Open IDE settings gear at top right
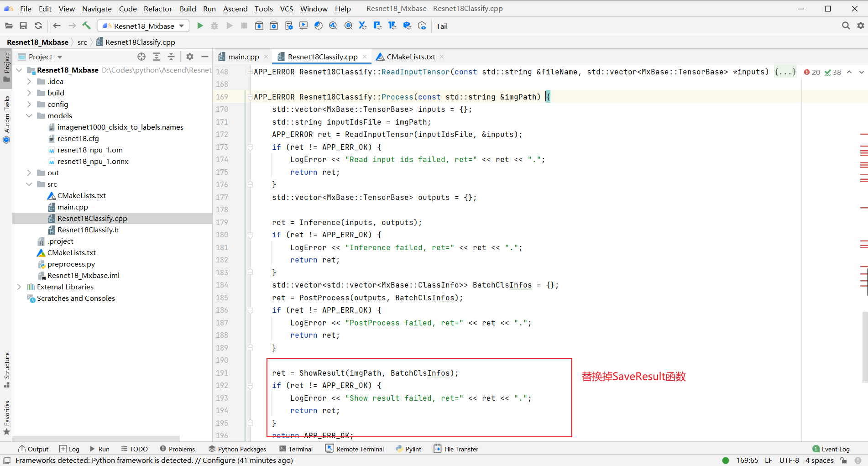Image resolution: width=868 pixels, height=466 pixels. pos(861,26)
